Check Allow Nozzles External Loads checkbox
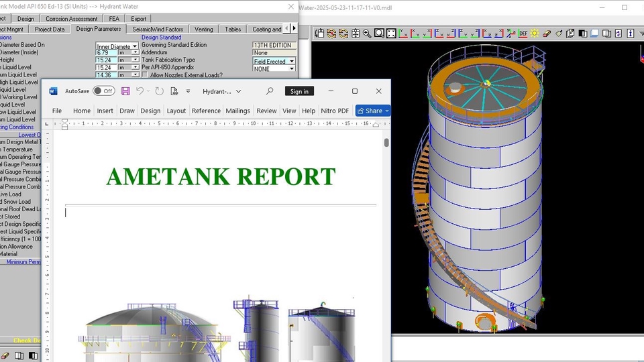 click(144, 75)
